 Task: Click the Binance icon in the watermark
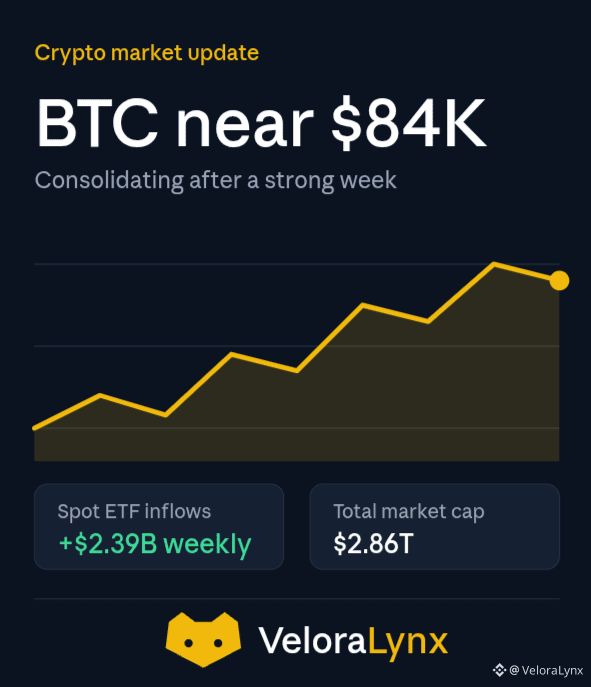click(x=499, y=670)
